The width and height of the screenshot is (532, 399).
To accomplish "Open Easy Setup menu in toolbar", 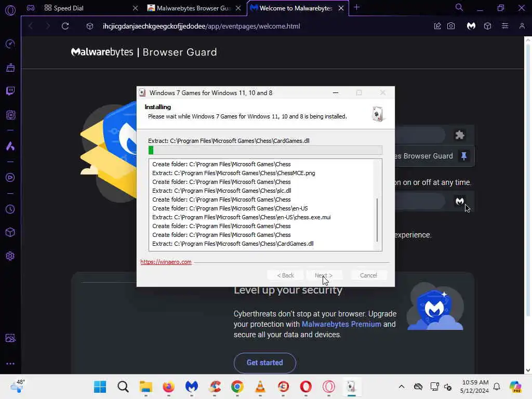I will (505, 26).
